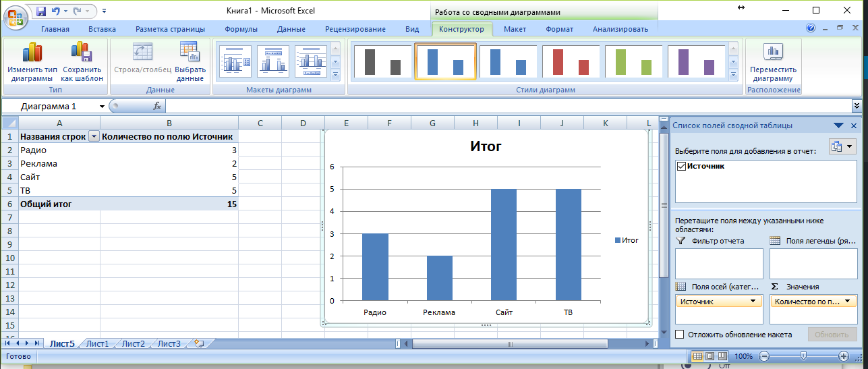Expand the Name Box dropdown arrow

[103, 107]
